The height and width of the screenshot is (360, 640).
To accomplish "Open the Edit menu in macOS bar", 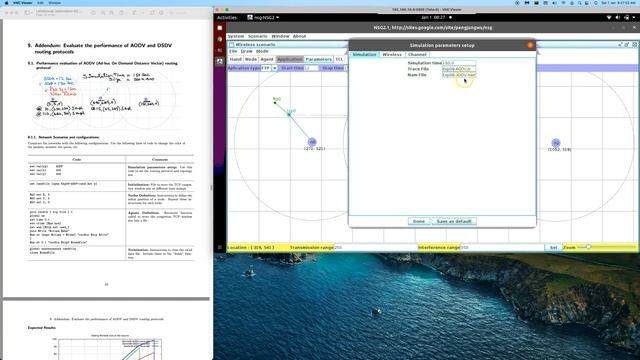I will (40, 3).
